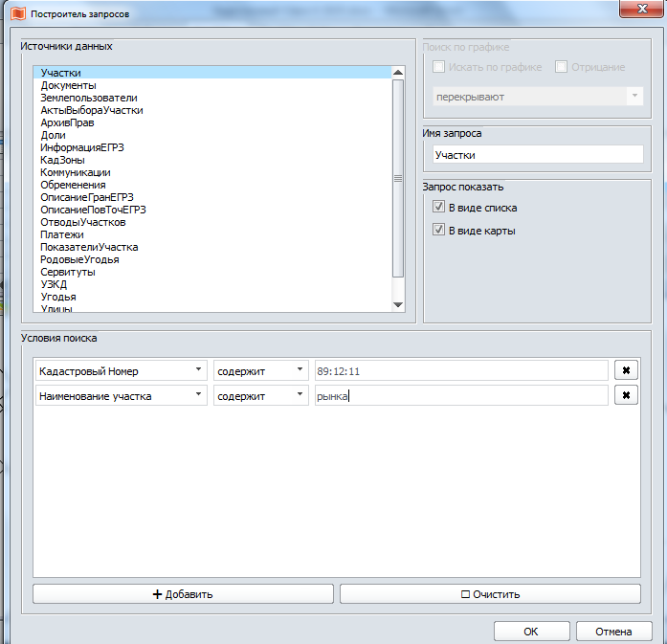Select Землепользователи data source
667x644 pixels.
[x=89, y=98]
